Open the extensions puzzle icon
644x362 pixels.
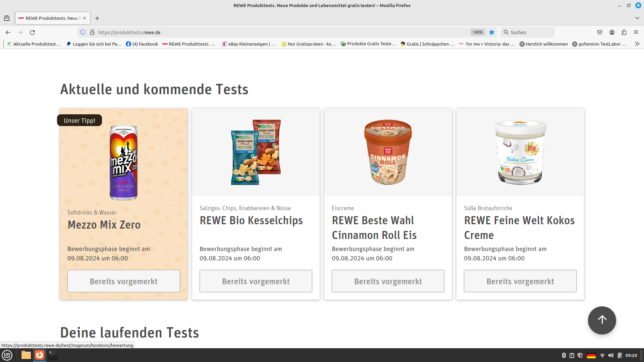click(x=624, y=33)
